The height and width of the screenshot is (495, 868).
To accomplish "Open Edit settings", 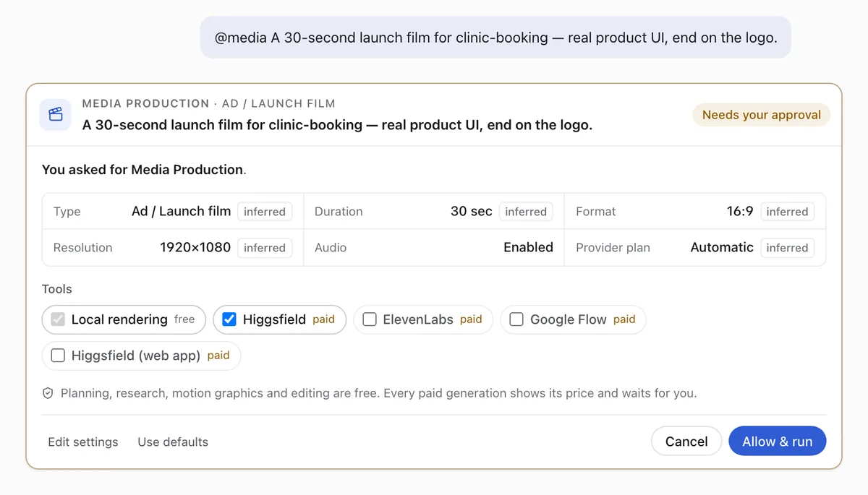I will 83,442.
